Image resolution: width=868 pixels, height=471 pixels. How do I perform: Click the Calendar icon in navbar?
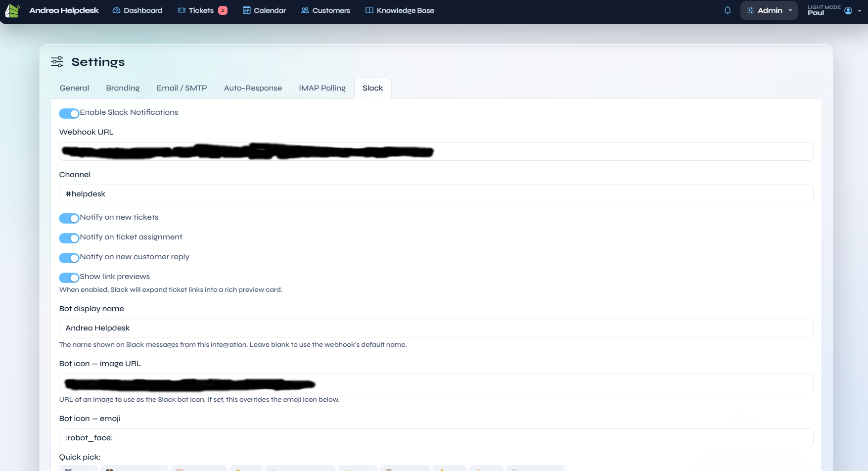246,10
